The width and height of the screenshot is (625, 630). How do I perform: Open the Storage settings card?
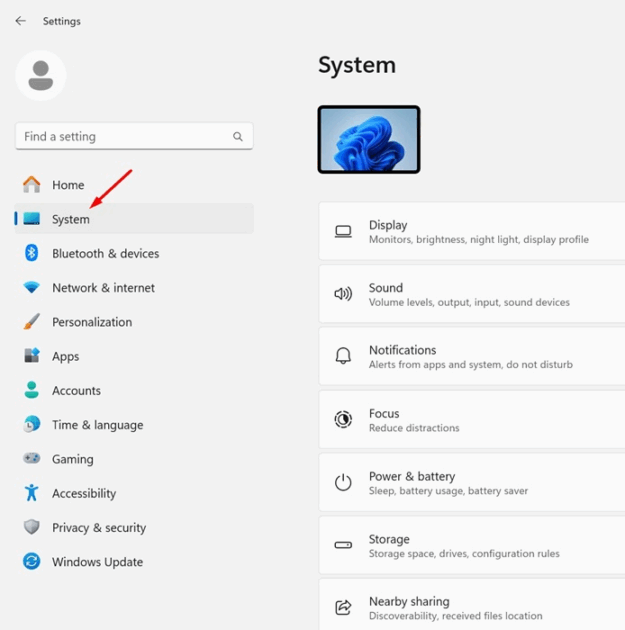click(472, 545)
